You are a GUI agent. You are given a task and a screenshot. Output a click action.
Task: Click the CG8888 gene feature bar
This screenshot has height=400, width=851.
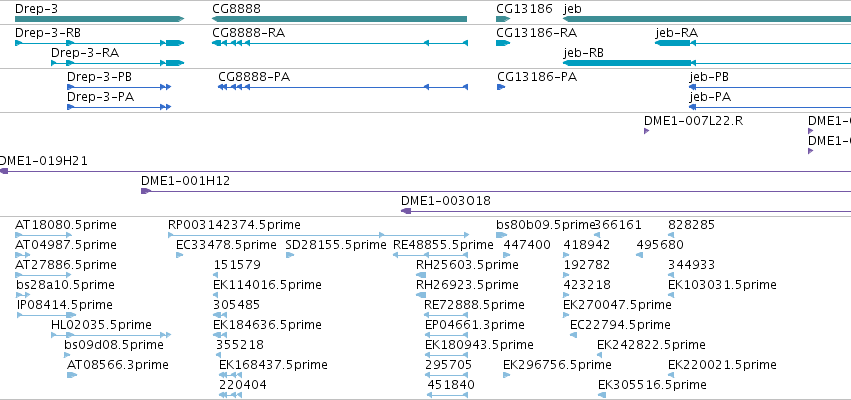339,19
